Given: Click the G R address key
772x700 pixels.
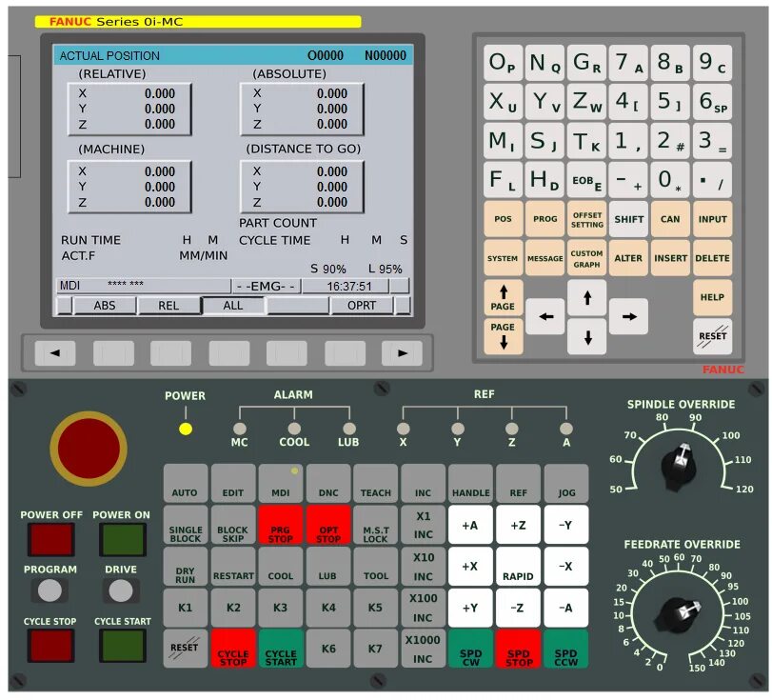Looking at the screenshot, I should click(x=587, y=63).
